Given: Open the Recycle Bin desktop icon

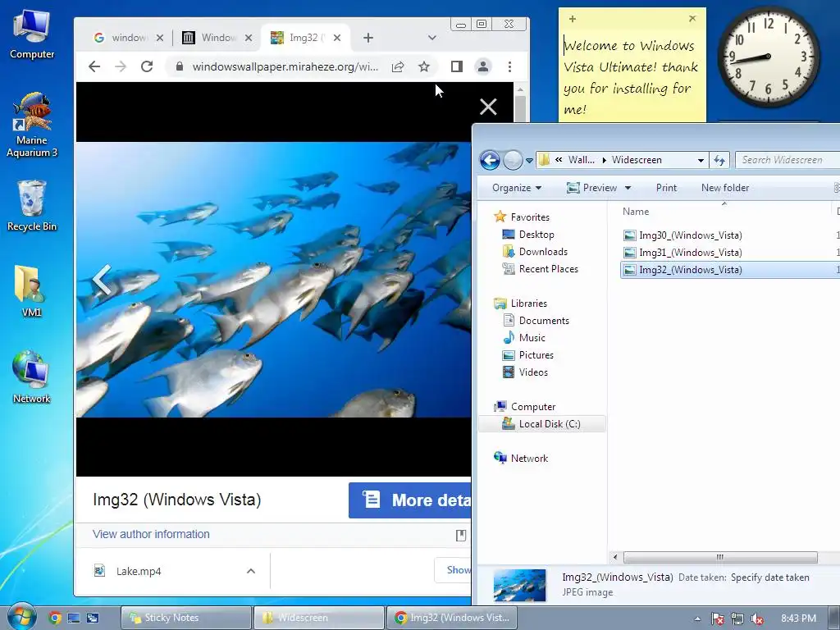Looking at the screenshot, I should coord(32,206).
